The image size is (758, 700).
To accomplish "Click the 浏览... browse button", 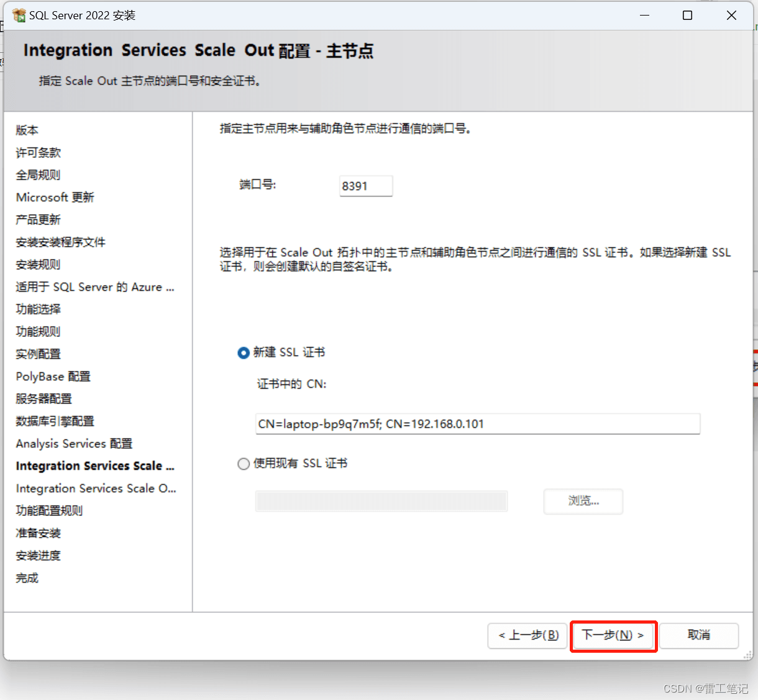I will click(583, 501).
